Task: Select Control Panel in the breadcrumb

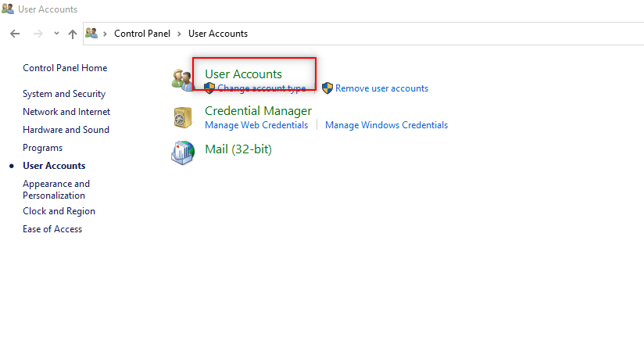Action: point(142,34)
